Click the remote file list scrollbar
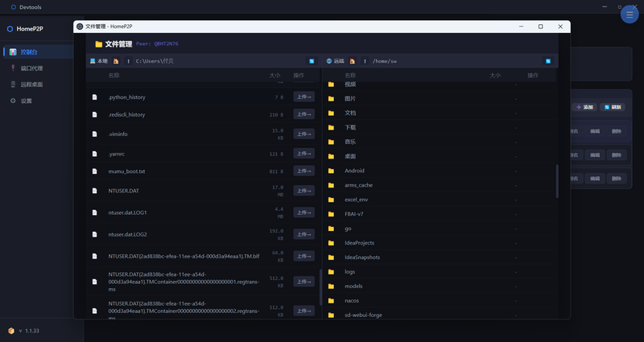The height and width of the screenshot is (342, 644). (x=557, y=181)
